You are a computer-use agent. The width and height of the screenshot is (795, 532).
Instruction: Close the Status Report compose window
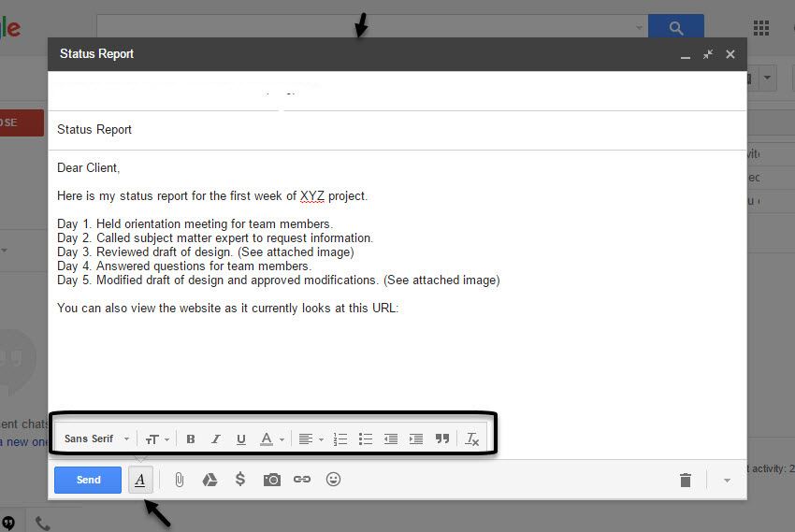click(x=730, y=54)
